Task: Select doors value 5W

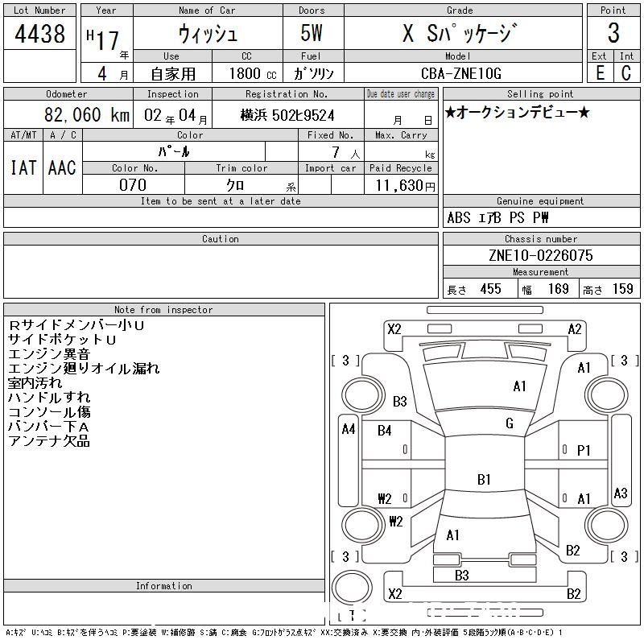Action: click(312, 33)
